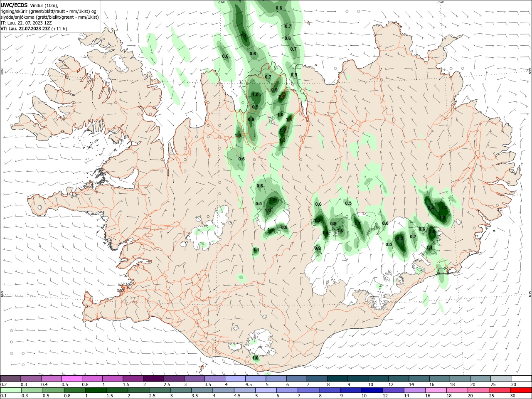Screen dimensions: 532x399
Task: Click the white snow swatch labeled 30
Action: click(x=521, y=379)
